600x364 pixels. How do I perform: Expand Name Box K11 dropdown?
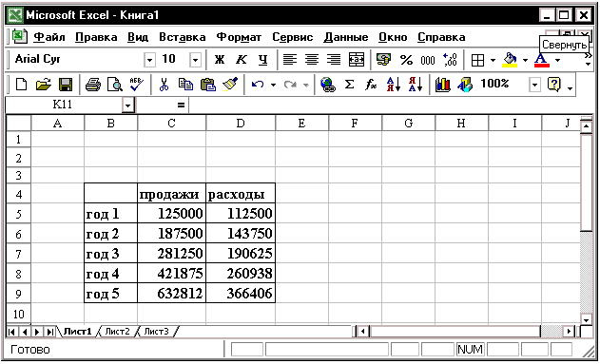point(128,105)
